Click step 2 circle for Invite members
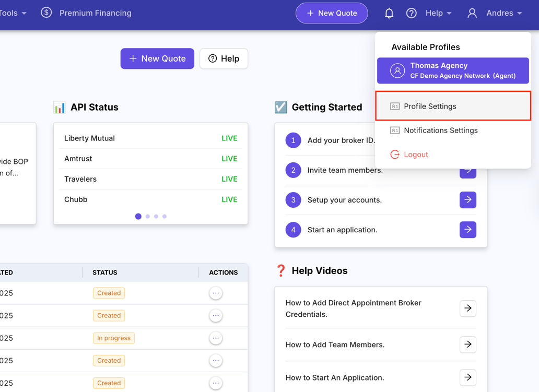Screen dimensions: 539x392 click(x=293, y=170)
